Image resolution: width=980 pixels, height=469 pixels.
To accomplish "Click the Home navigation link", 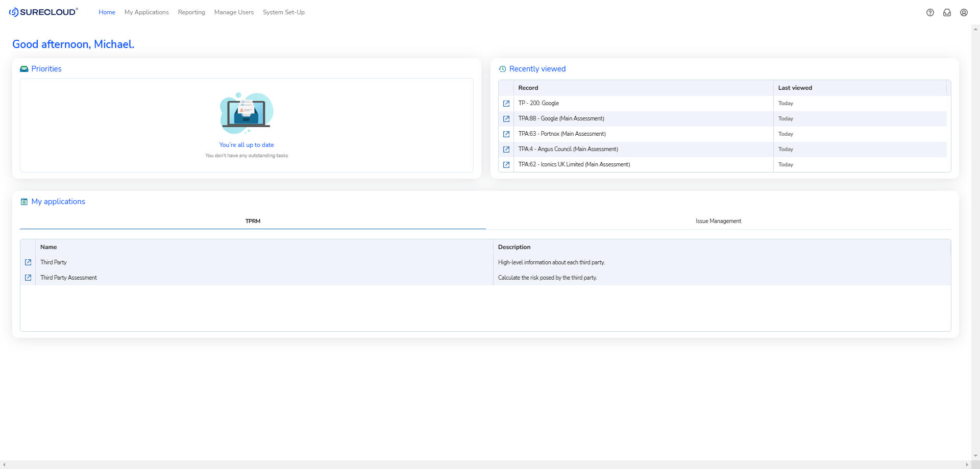I will coord(107,12).
